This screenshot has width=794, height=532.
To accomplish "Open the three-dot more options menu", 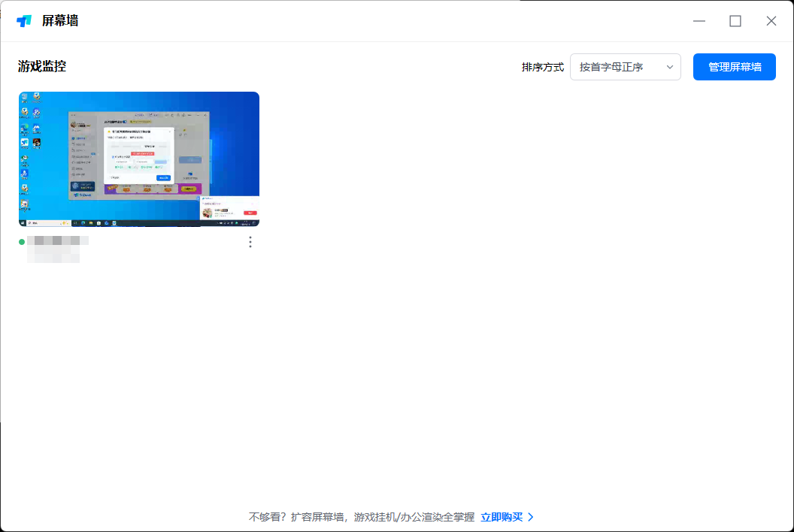I will click(250, 242).
